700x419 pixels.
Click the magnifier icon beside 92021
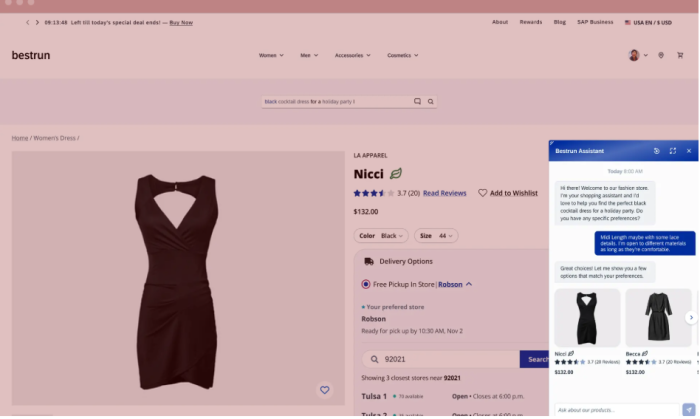pos(374,359)
